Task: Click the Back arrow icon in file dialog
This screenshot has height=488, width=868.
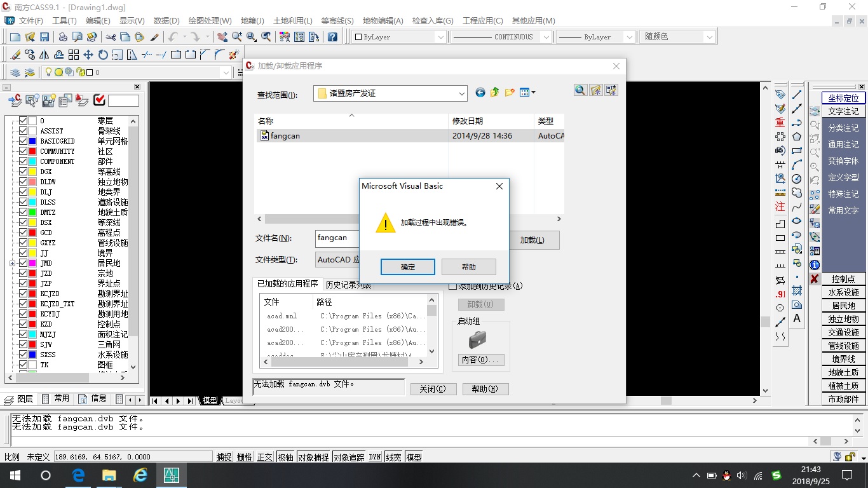Action: [480, 93]
